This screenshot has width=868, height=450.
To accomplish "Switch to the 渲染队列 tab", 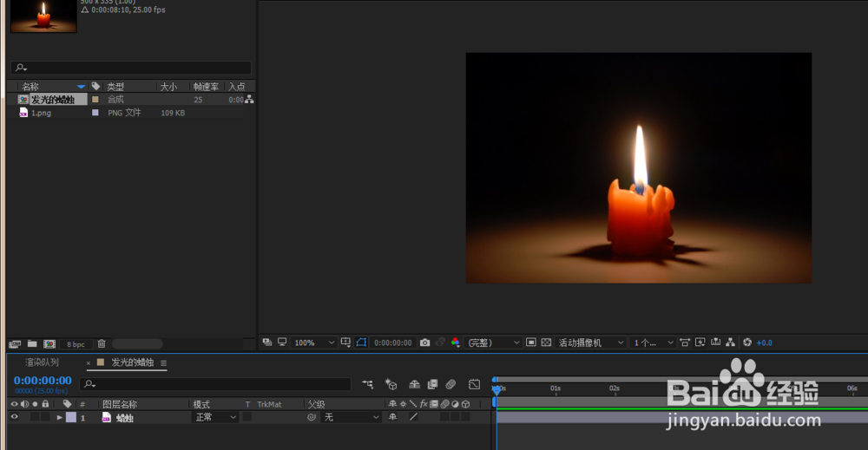I will [42, 362].
